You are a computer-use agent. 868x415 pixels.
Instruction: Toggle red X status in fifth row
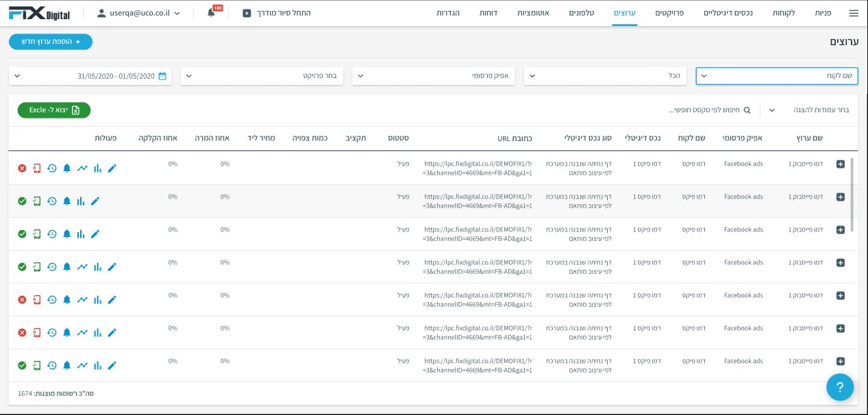(22, 299)
